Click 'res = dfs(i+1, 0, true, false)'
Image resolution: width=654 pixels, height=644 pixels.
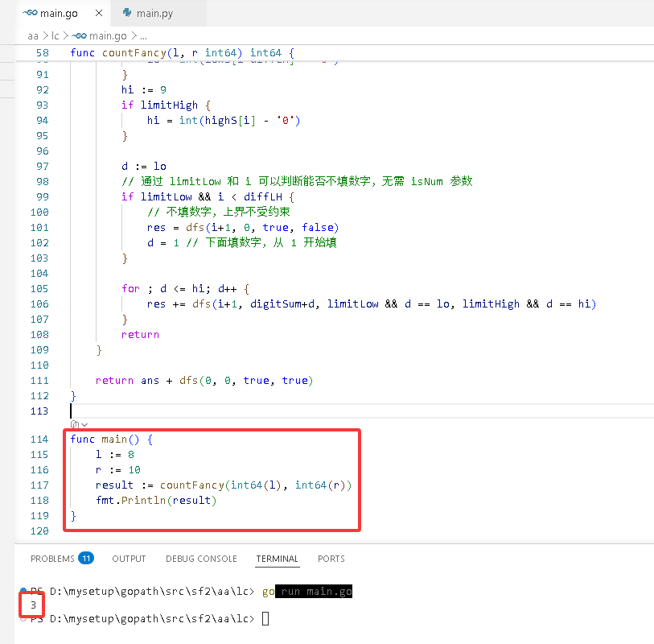(243, 228)
